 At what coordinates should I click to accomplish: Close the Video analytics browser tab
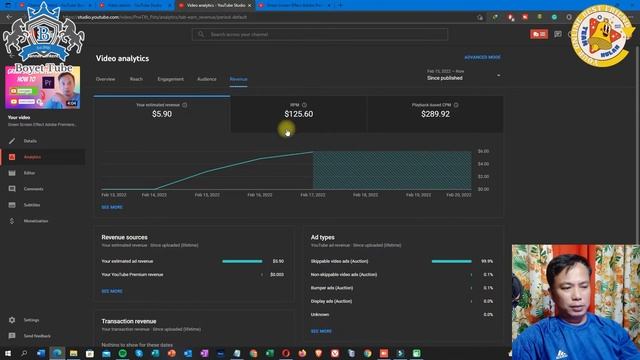249,5
